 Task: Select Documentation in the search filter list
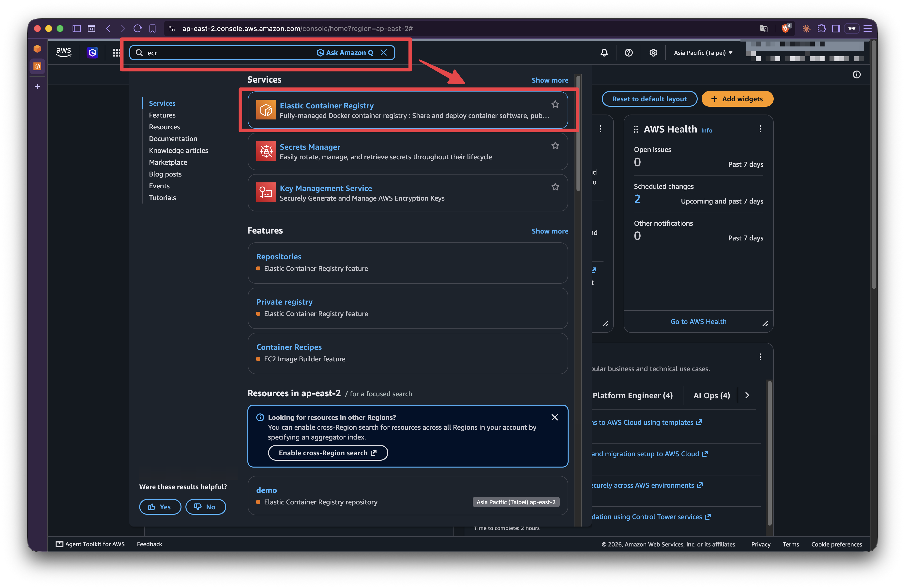click(x=173, y=138)
